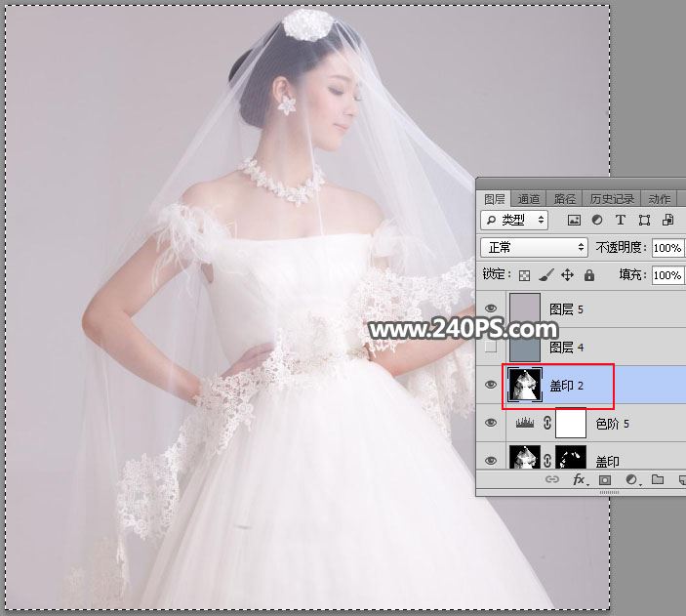686x616 pixels.
Task: Filter layers by adjustment layer kind
Action: tap(597, 221)
